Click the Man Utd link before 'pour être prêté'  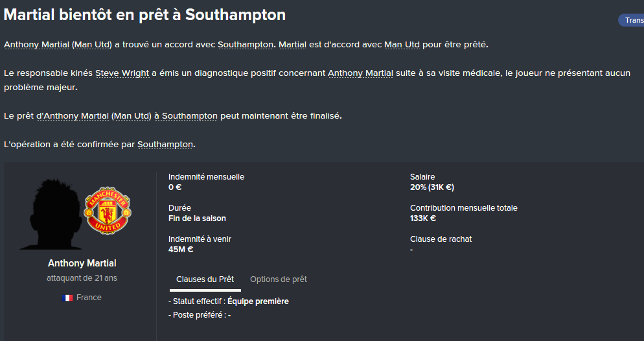pos(402,45)
